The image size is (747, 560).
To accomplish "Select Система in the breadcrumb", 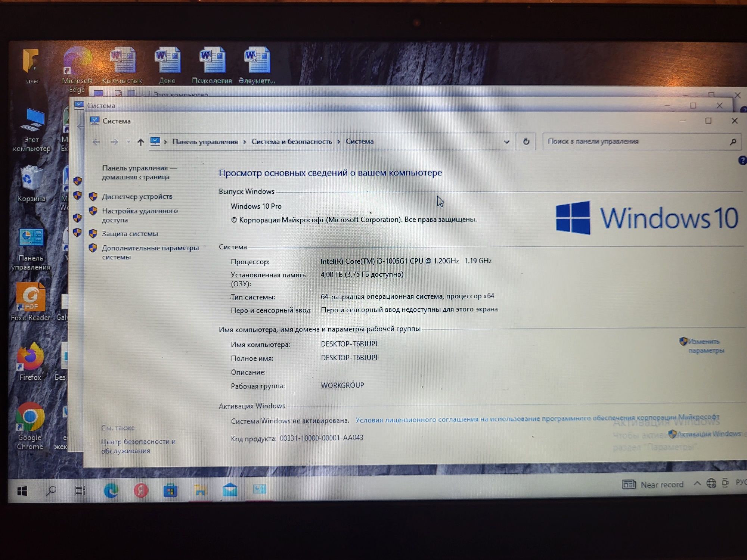I will click(x=360, y=141).
